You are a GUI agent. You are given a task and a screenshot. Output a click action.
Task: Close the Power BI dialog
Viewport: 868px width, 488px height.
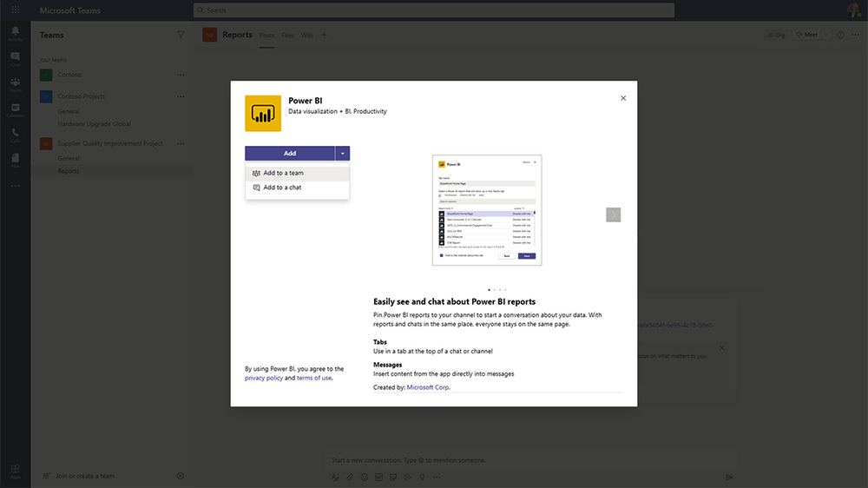[x=623, y=98]
